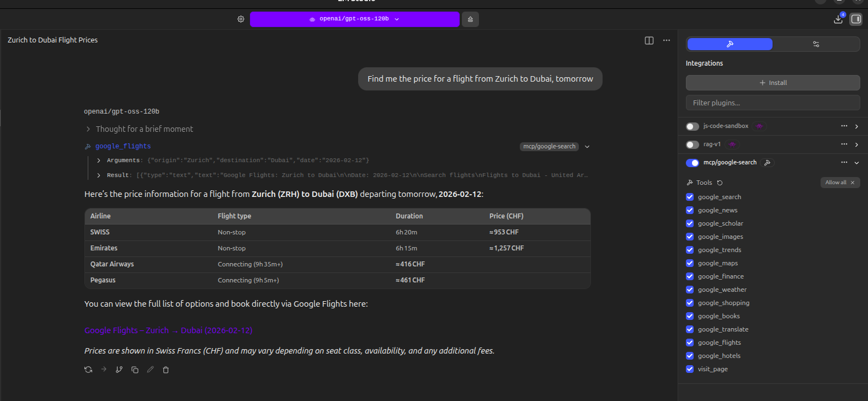This screenshot has height=401, width=868.
Task: Click the hammer icon next to google_flights
Action: 88,146
